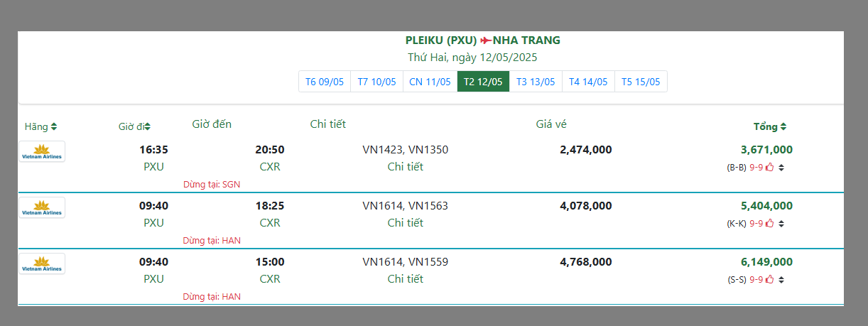868x326 pixels.
Task: Click thumbs-up icon for 3,671,000 fare
Action: point(769,168)
